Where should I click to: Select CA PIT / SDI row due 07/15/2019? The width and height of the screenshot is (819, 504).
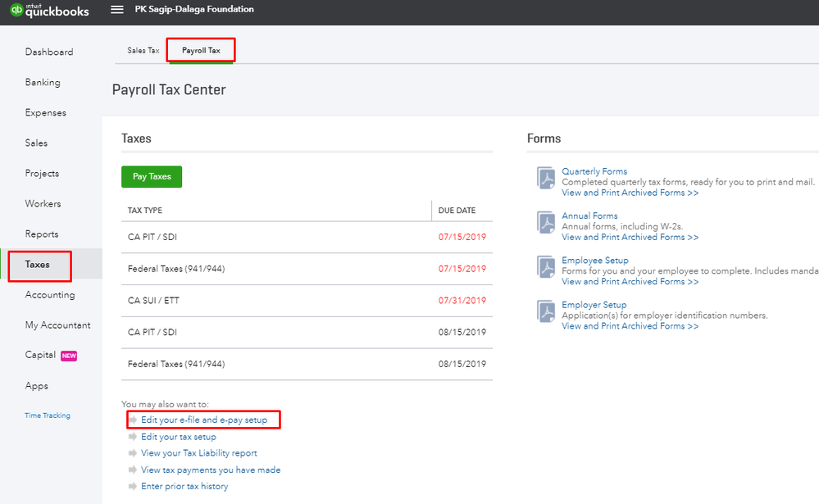(307, 237)
